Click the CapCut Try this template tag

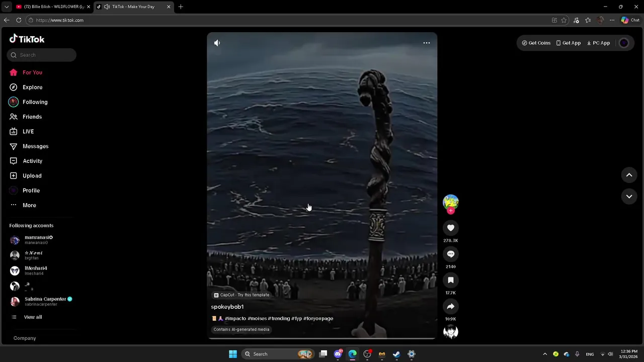tap(242, 295)
